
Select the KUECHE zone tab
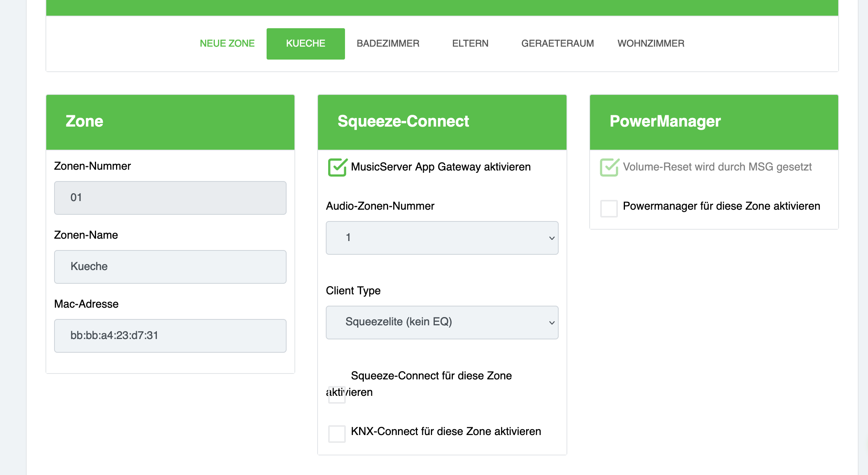(x=305, y=44)
